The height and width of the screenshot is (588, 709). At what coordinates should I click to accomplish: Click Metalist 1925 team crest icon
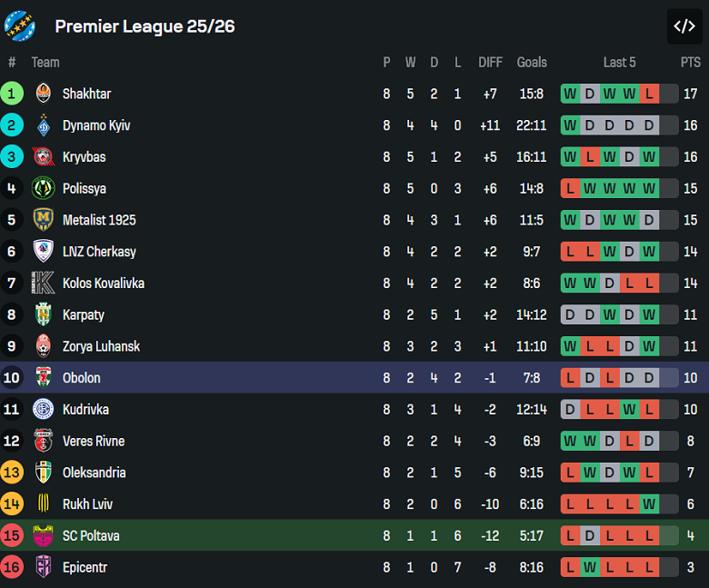pos(44,220)
